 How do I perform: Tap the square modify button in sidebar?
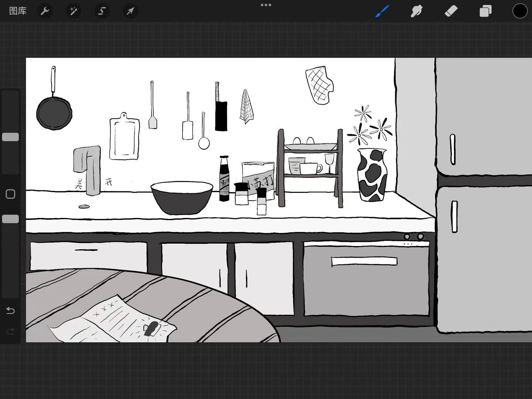coord(10,194)
